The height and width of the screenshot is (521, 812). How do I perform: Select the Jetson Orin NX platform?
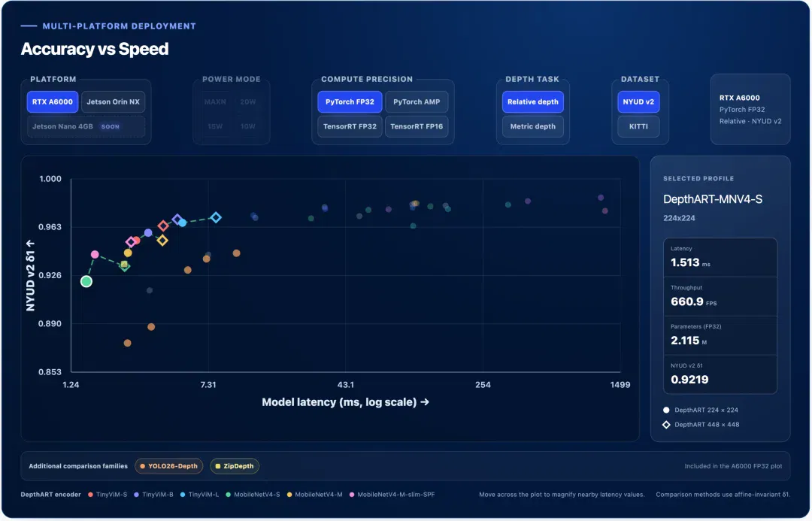(113, 102)
